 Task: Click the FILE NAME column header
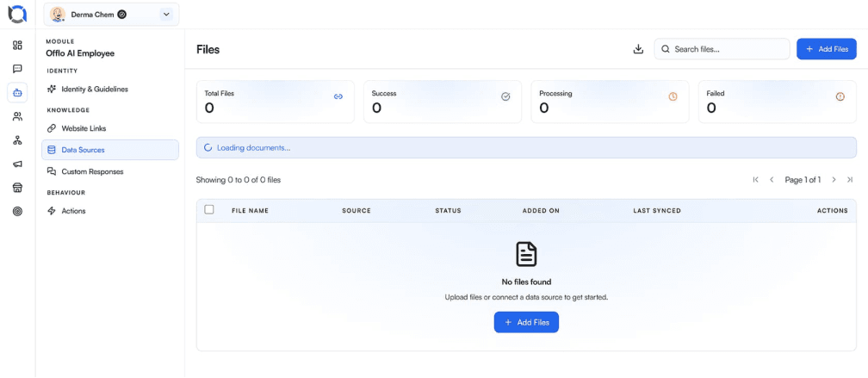pyautogui.click(x=251, y=211)
